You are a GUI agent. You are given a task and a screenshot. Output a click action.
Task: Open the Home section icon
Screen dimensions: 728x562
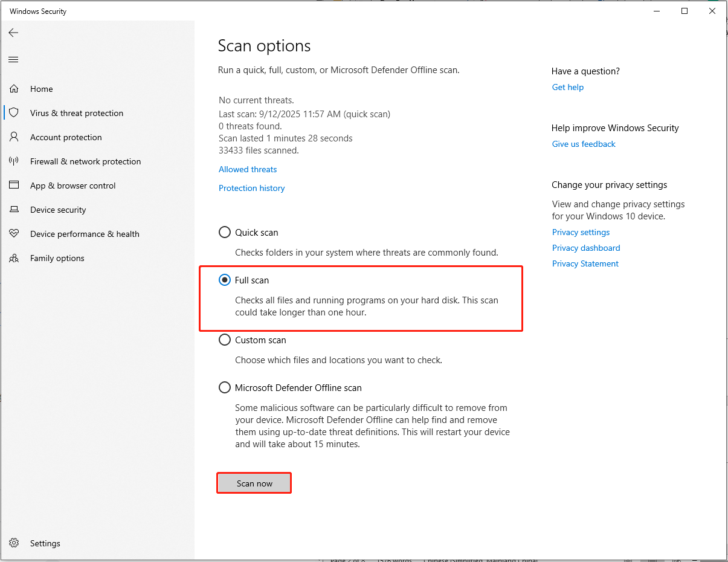pyautogui.click(x=13, y=89)
